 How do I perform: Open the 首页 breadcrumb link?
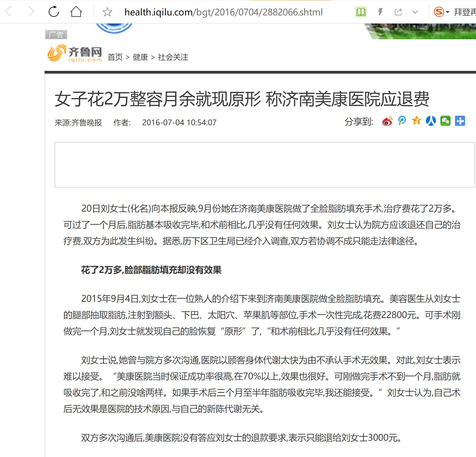click(115, 57)
